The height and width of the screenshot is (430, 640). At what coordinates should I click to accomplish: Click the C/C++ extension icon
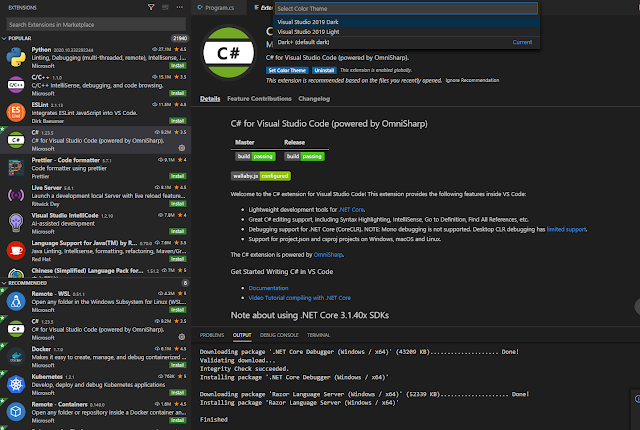coord(16,85)
